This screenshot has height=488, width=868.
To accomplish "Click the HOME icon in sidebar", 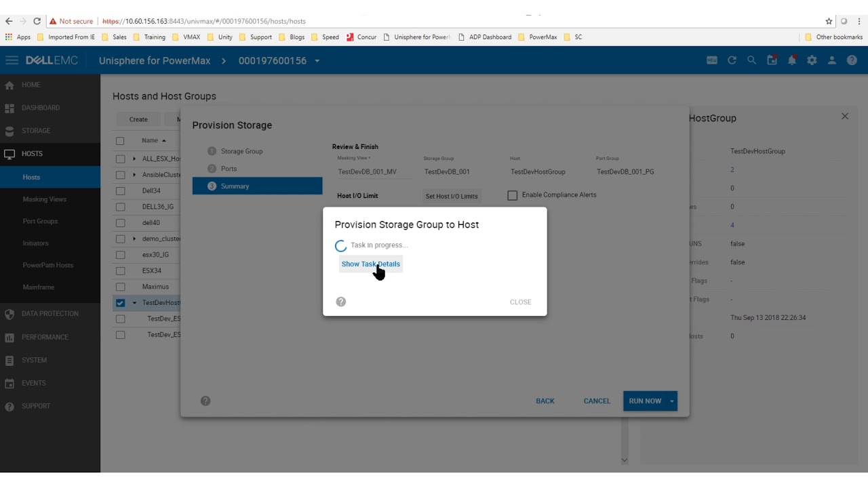I will click(9, 85).
